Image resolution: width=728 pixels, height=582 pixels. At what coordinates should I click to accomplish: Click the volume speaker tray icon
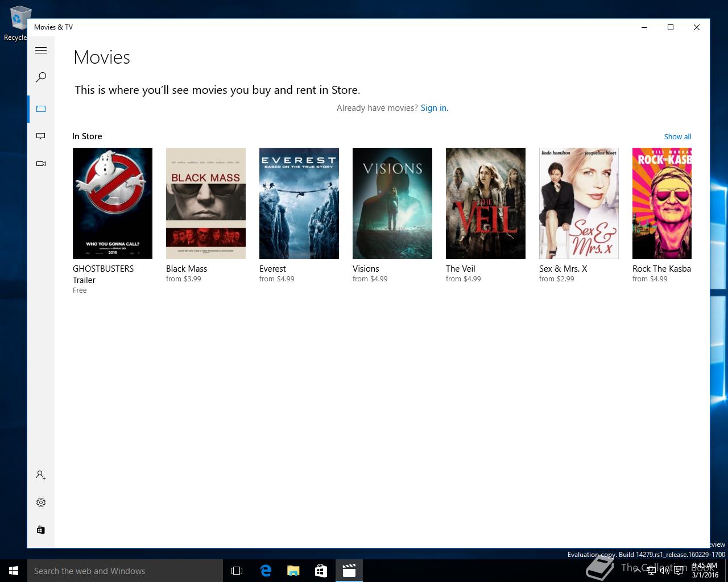664,571
